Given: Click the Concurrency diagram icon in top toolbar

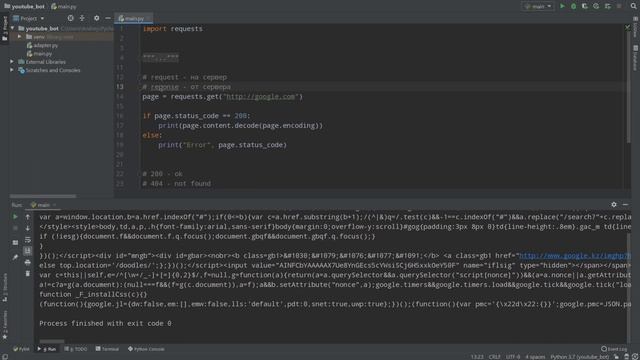Looking at the screenshot, I should [608, 6].
